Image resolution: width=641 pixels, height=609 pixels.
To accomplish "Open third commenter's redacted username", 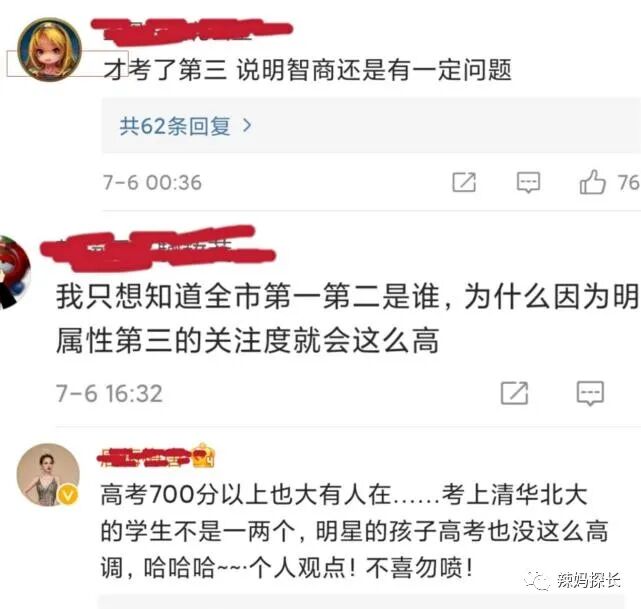I will [144, 457].
